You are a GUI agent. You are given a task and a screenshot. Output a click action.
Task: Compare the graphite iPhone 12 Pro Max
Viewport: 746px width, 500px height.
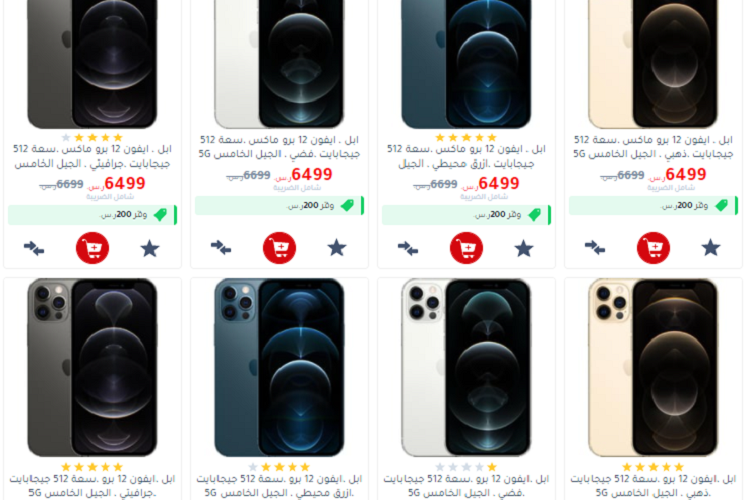34,248
